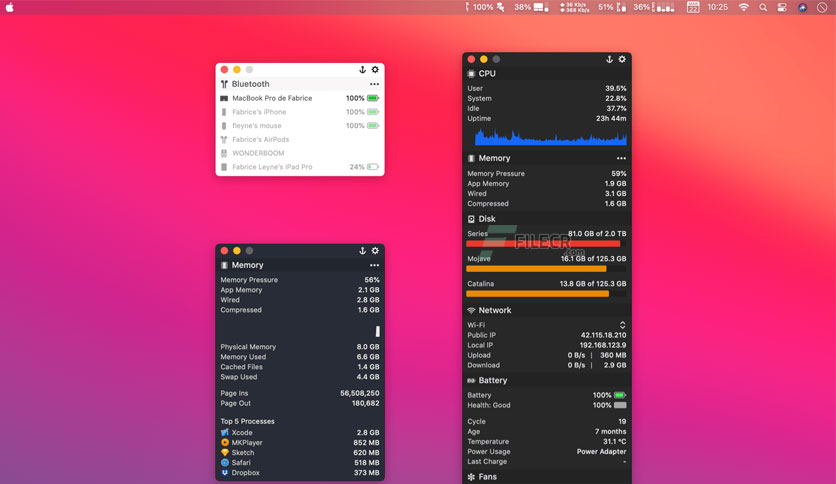
Task: Select Fabrice's AirPods device row
Action: 300,140
